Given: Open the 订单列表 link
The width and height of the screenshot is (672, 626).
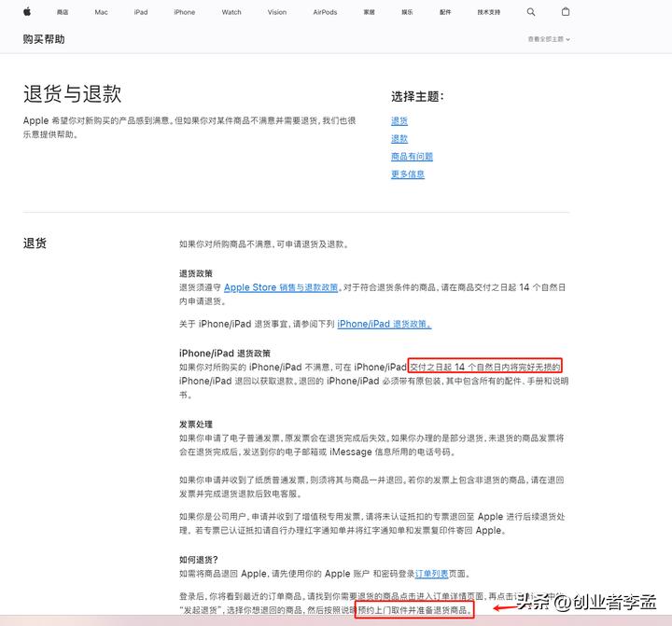Looking at the screenshot, I should coord(431,574).
